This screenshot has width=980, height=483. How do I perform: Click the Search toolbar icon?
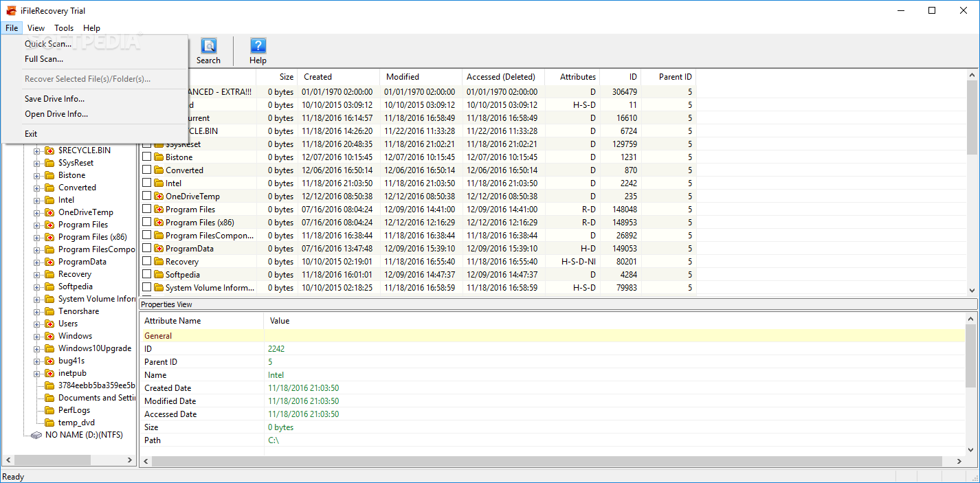coord(208,46)
